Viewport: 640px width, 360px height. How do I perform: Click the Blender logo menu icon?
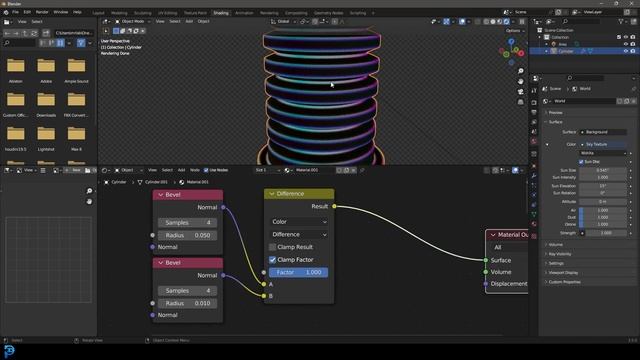(6, 12)
